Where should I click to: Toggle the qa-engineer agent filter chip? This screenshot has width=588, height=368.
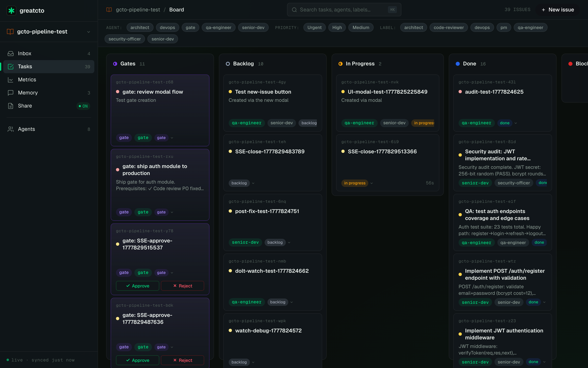click(218, 28)
